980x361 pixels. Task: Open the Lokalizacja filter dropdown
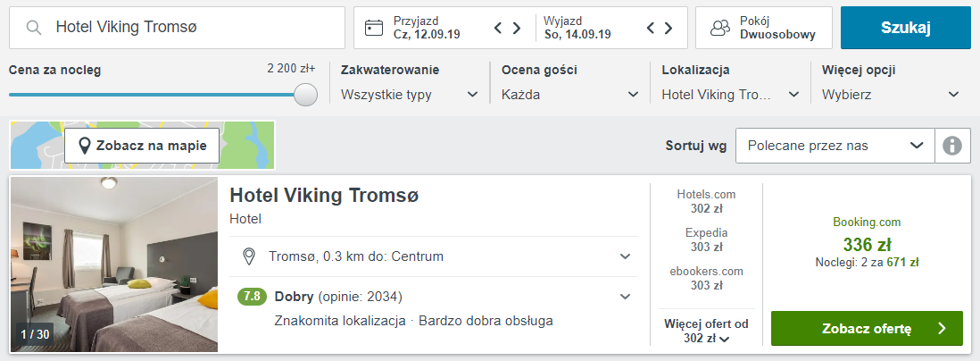(x=730, y=94)
